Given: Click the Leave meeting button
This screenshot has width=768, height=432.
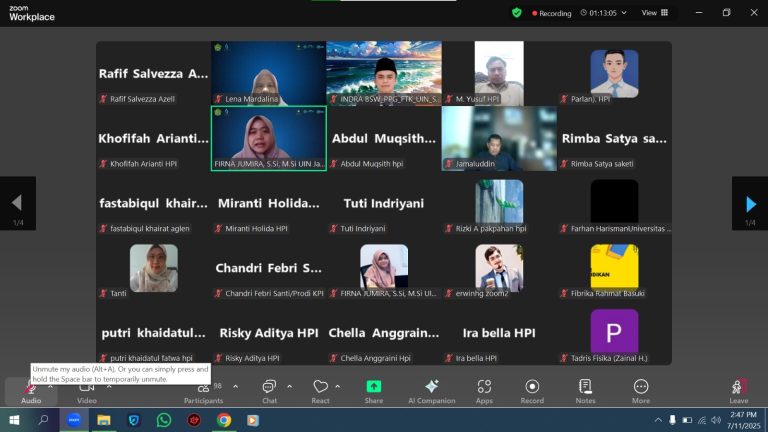Looking at the screenshot, I should (x=738, y=390).
